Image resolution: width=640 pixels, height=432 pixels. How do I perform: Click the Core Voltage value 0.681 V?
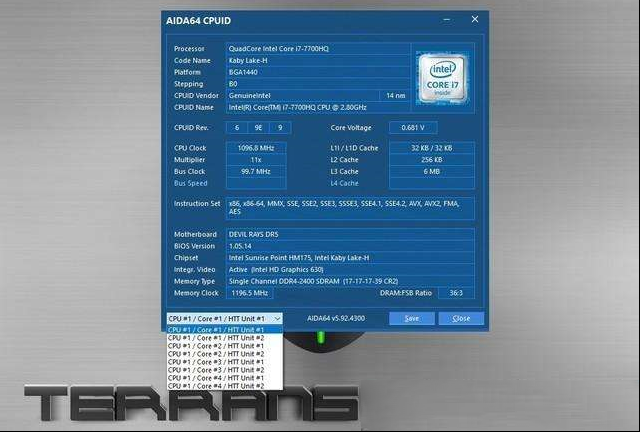pos(413,128)
